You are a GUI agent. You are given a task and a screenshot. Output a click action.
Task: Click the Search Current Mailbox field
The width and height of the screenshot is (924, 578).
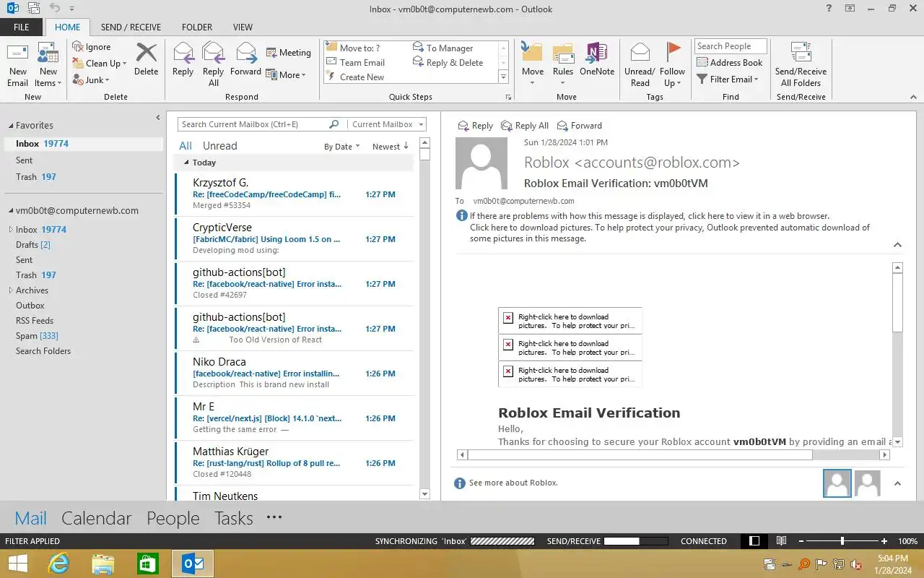point(253,124)
